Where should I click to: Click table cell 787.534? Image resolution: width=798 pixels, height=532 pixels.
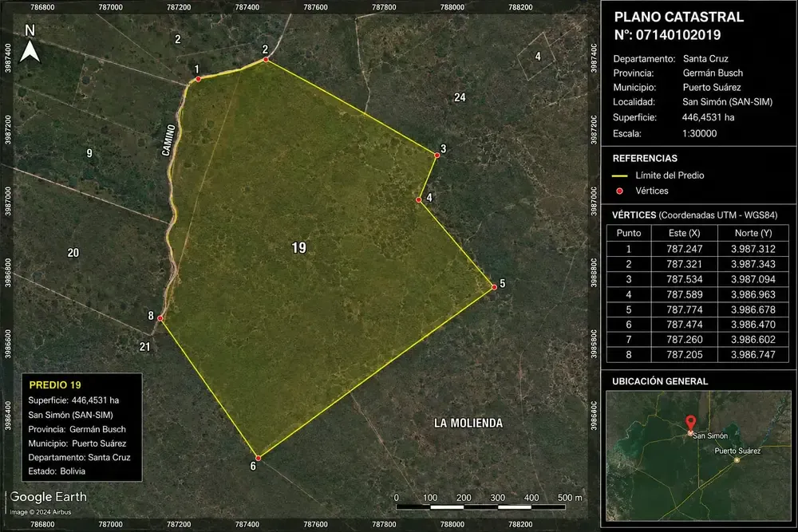684,279
